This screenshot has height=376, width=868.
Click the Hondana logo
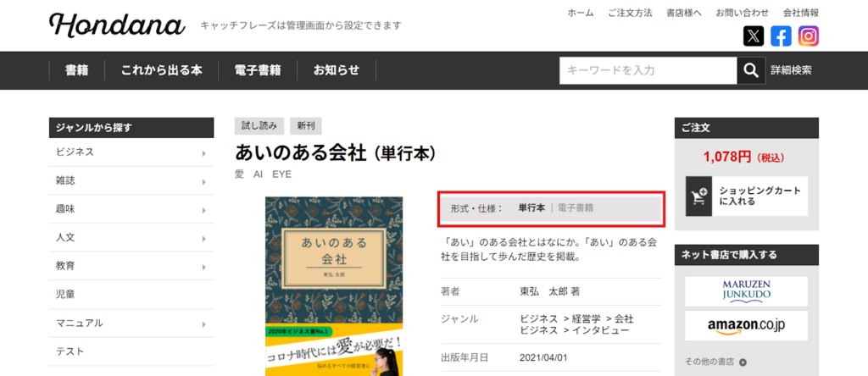pos(117,25)
